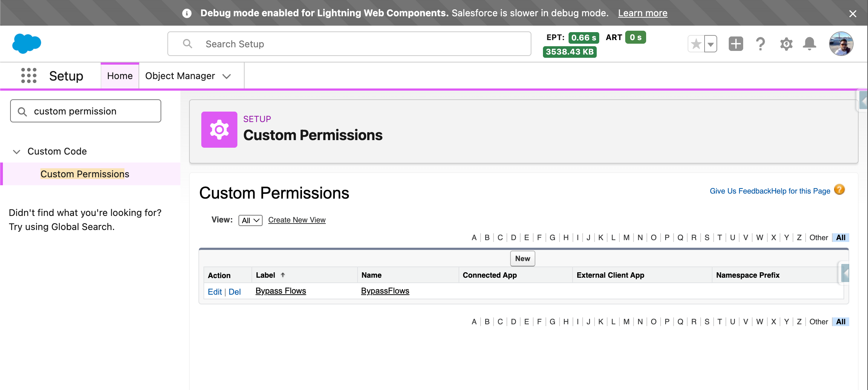
Task: Mark this page as favorite with the star
Action: (696, 43)
